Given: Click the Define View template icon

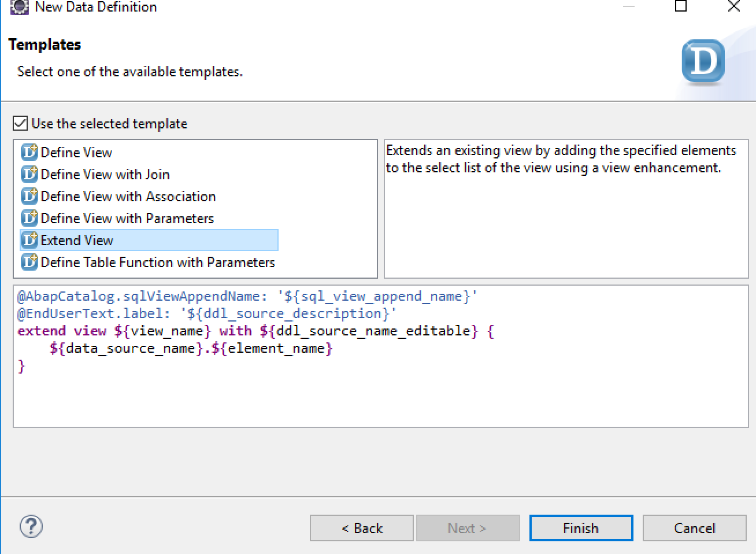Looking at the screenshot, I should pyautogui.click(x=29, y=152).
